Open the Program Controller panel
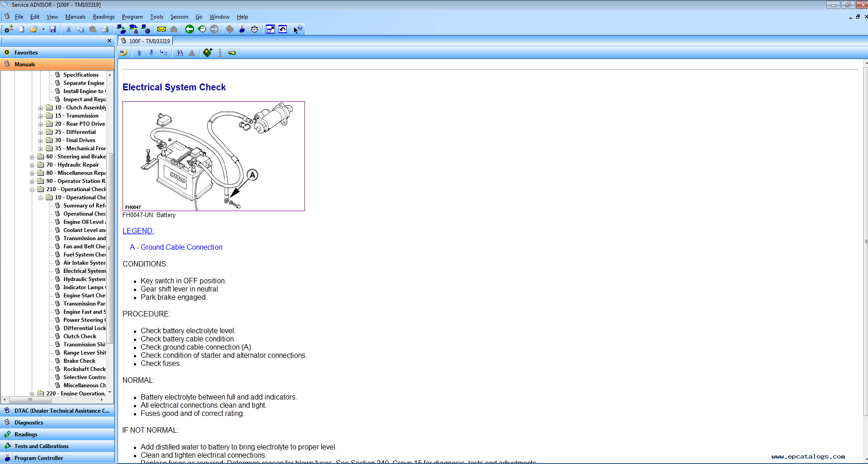Viewport: 868px width, 464px height. [x=57, y=458]
